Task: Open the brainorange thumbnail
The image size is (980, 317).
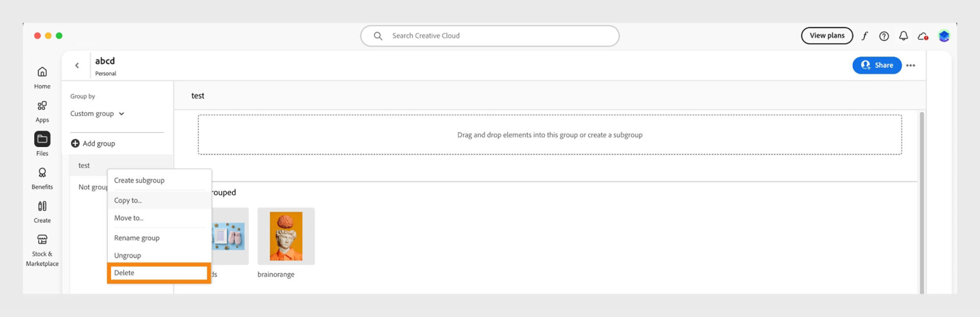Action: pyautogui.click(x=286, y=236)
